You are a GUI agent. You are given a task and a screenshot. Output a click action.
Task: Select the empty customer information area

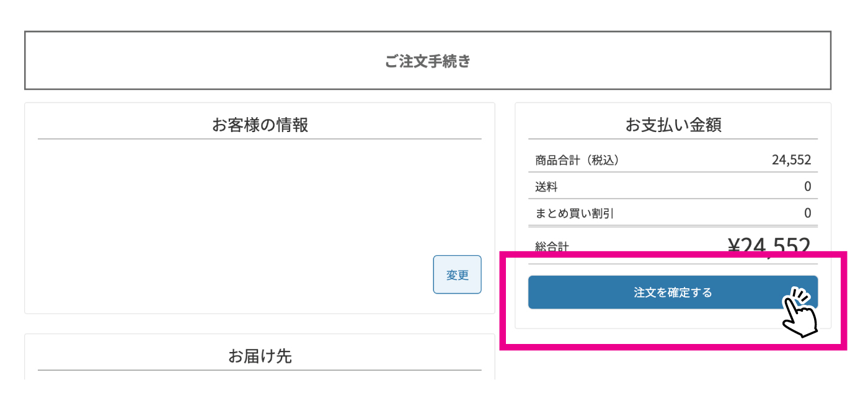point(260,198)
